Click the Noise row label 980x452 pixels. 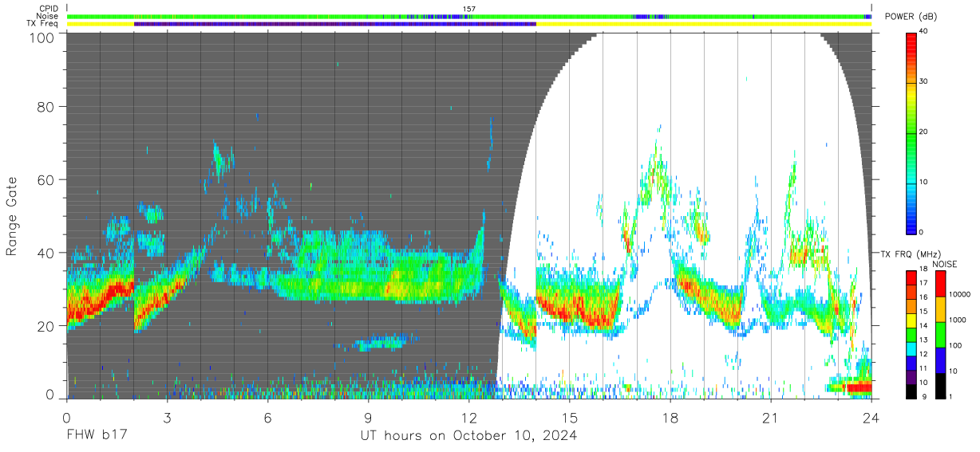48,16
